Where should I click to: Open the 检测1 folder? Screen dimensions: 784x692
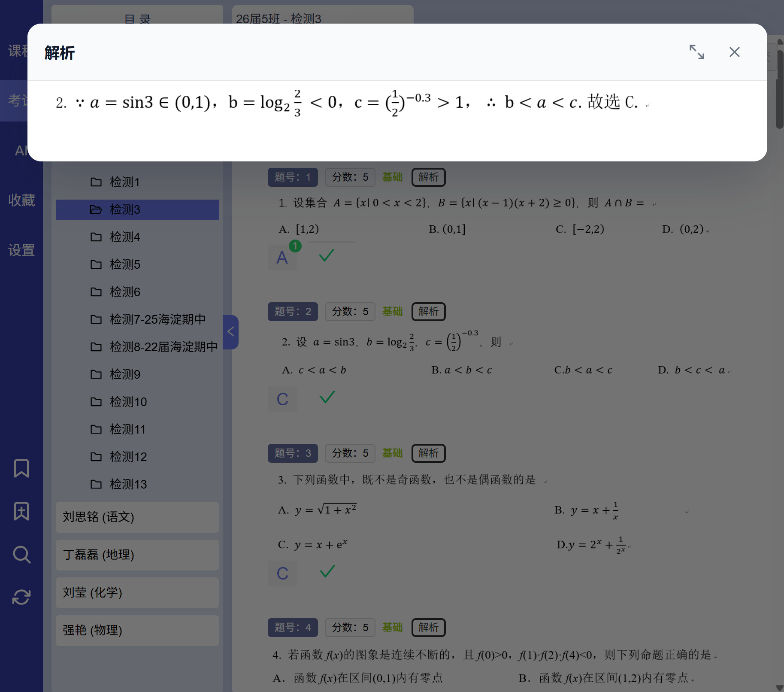124,182
